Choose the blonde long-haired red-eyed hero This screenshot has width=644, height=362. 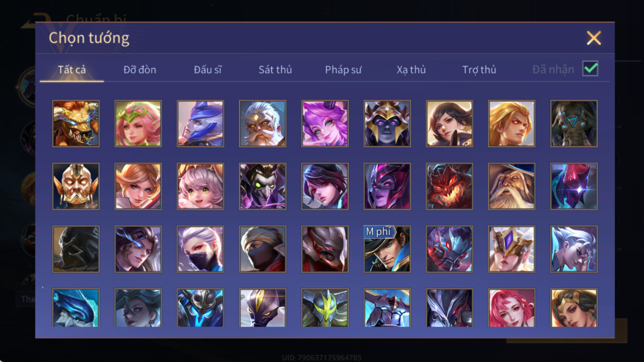click(x=511, y=124)
